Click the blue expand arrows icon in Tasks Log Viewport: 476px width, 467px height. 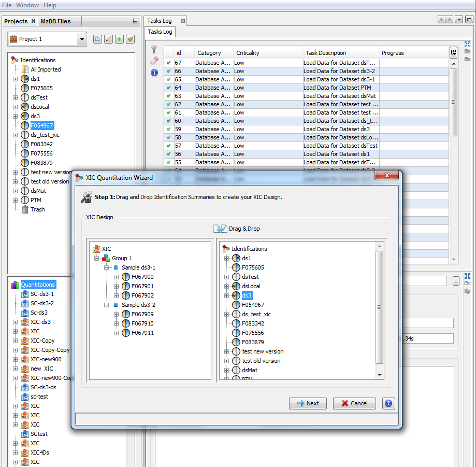pyautogui.click(x=467, y=45)
